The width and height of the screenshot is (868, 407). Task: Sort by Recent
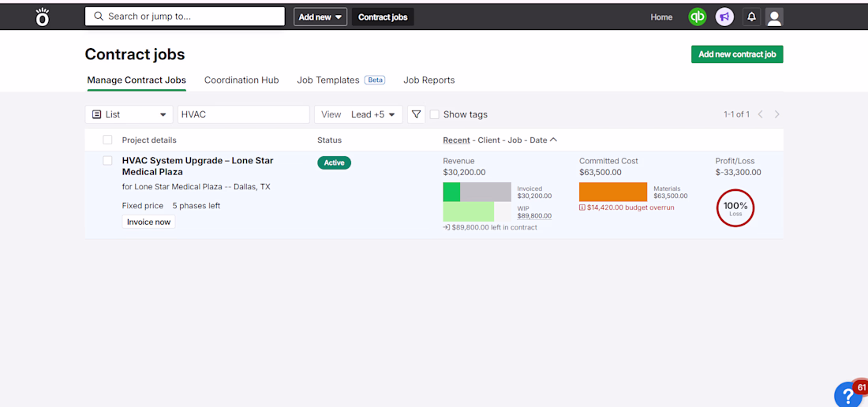[456, 140]
